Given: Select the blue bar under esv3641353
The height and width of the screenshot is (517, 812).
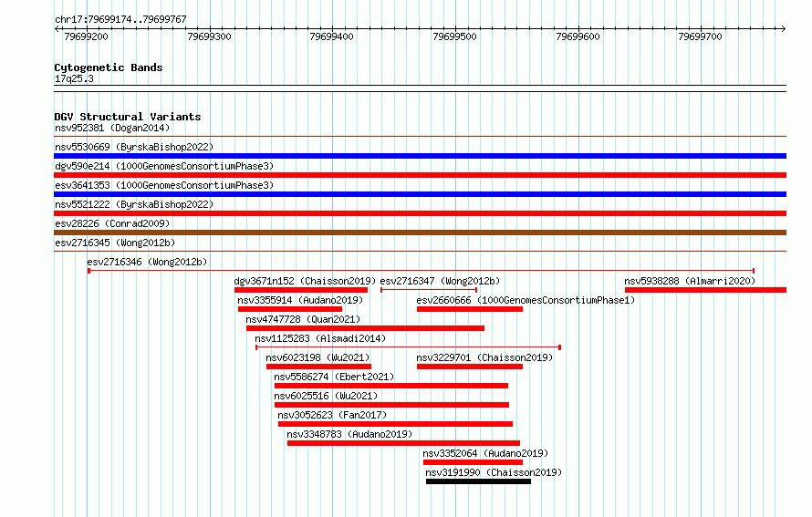Looking at the screenshot, I should [420, 194].
